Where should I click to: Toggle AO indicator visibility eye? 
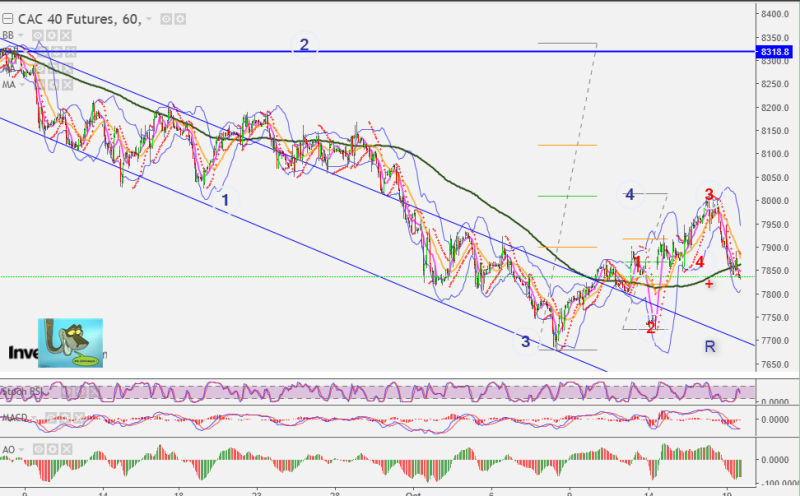click(39, 450)
